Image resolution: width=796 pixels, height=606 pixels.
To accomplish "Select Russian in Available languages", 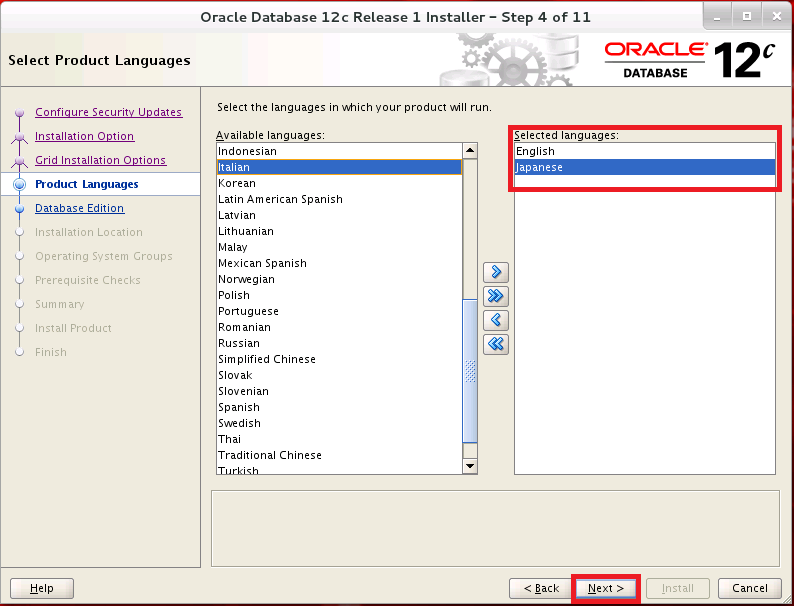I will pos(339,343).
